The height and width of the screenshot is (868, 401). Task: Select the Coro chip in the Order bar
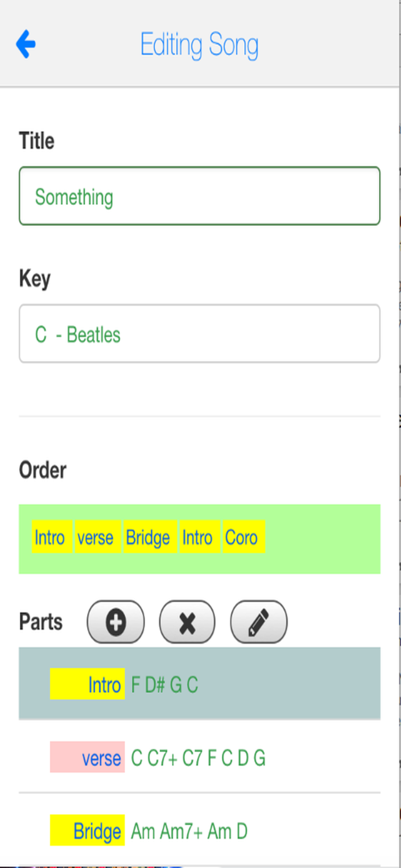pyautogui.click(x=243, y=537)
